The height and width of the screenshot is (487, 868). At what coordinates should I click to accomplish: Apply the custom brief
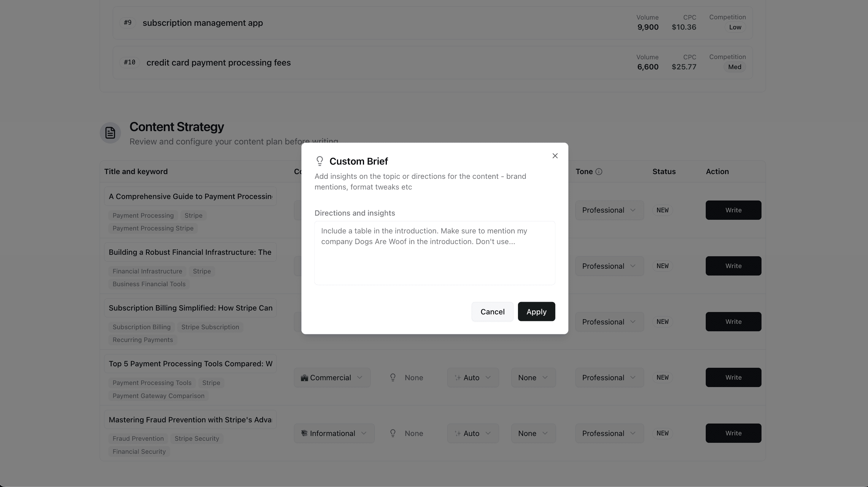coord(536,311)
